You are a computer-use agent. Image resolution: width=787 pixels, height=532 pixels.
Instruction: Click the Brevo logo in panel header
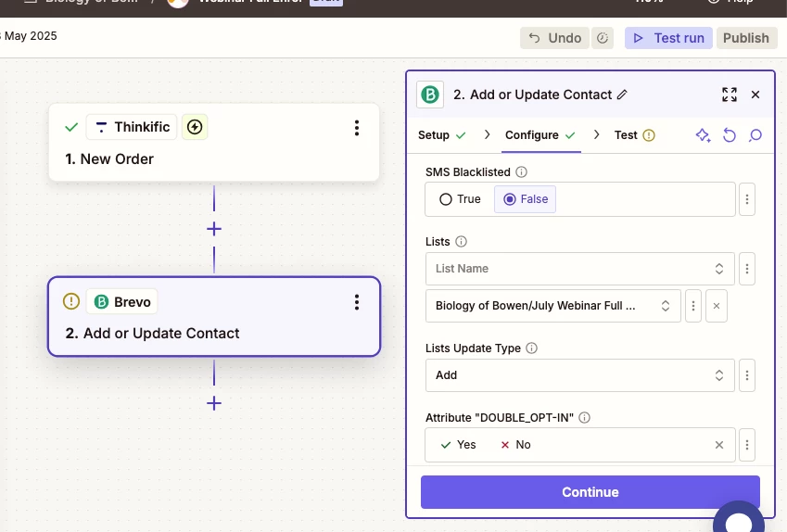(x=430, y=95)
